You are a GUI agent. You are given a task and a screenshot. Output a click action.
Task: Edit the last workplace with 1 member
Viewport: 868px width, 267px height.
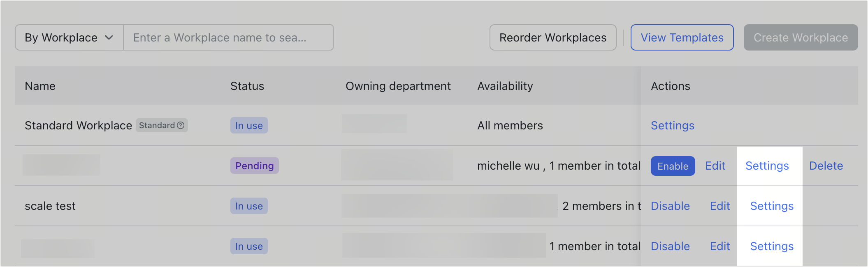(x=720, y=246)
